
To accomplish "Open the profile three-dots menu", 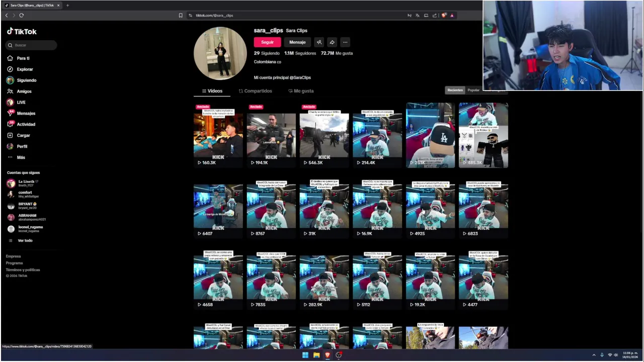I will coord(345,42).
